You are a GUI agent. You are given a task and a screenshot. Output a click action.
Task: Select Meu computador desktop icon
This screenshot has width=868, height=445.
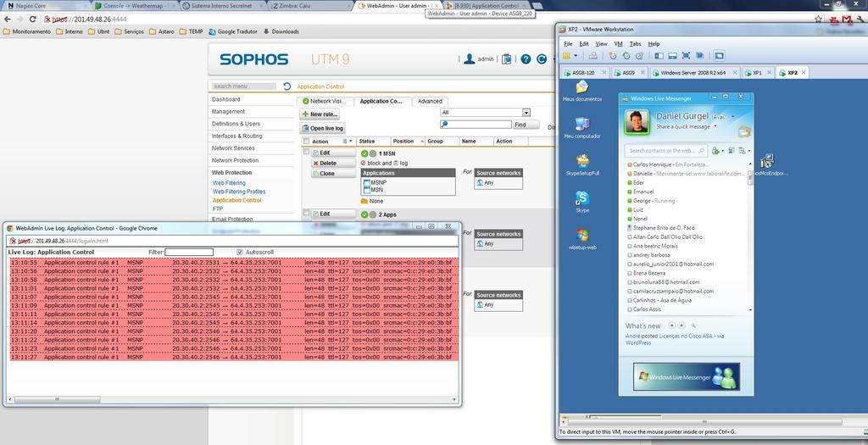(x=581, y=128)
